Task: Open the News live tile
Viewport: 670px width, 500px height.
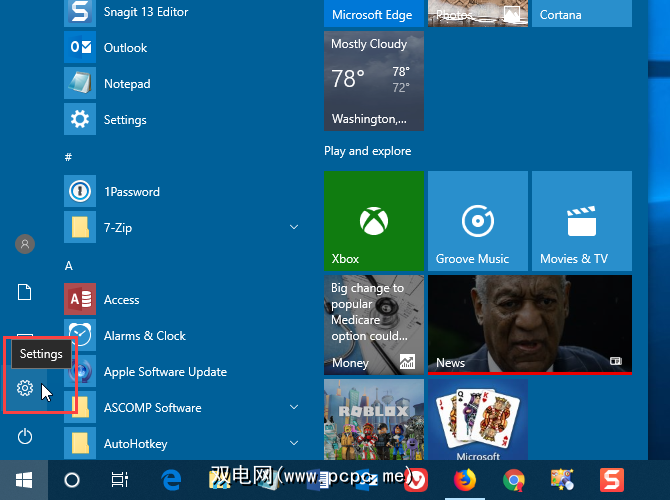Action: point(530,325)
